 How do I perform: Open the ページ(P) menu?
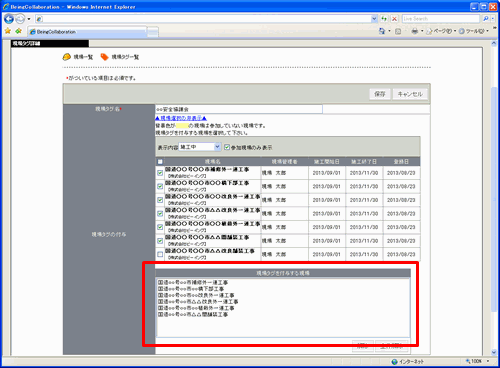click(441, 31)
